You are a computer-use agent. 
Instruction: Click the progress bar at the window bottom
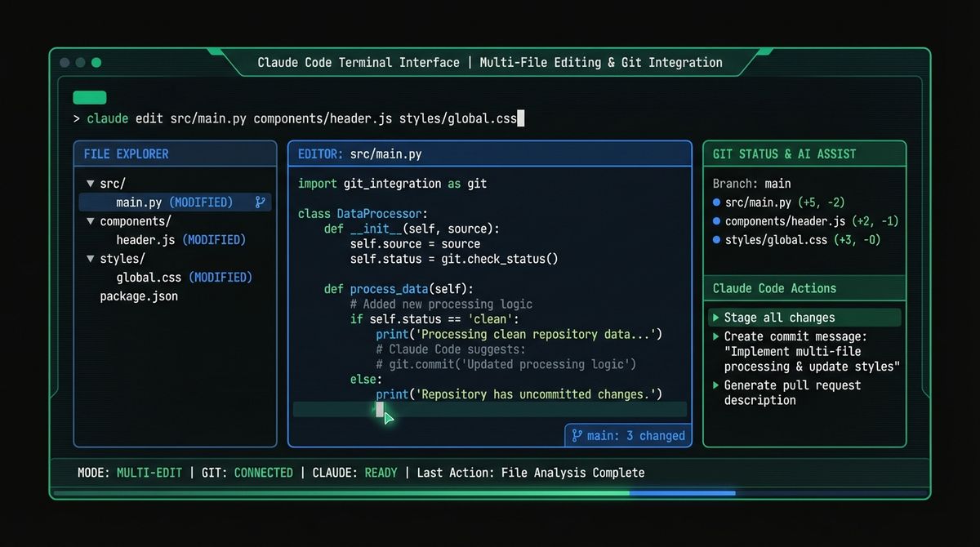click(490, 493)
